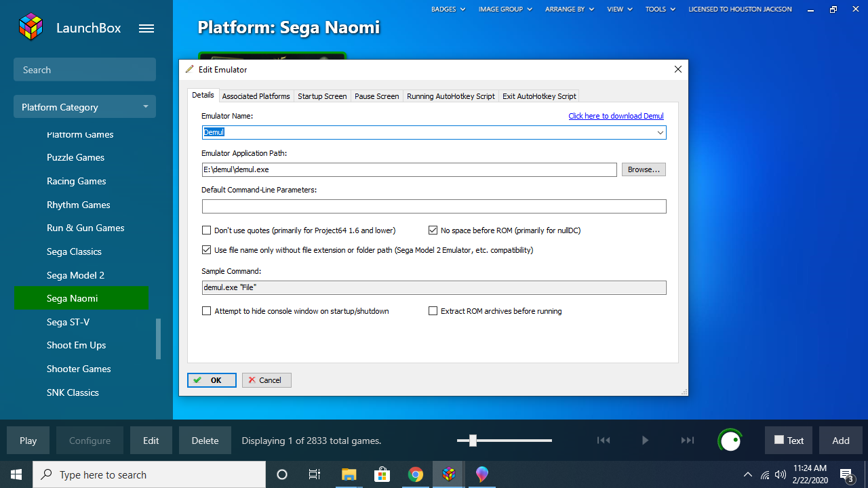
Task: Click the play music icon
Action: (x=645, y=441)
